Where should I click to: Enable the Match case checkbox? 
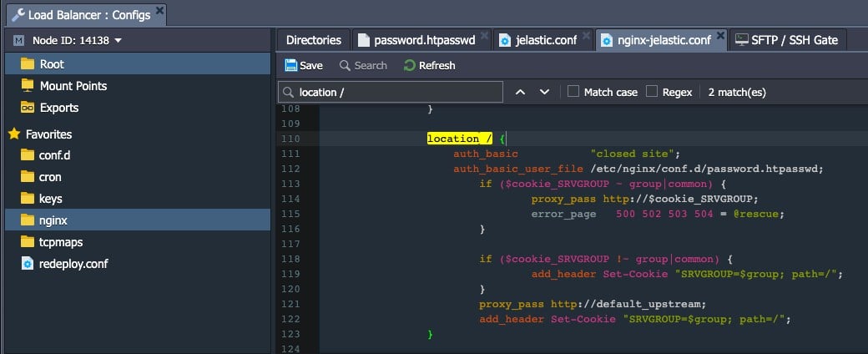573,91
